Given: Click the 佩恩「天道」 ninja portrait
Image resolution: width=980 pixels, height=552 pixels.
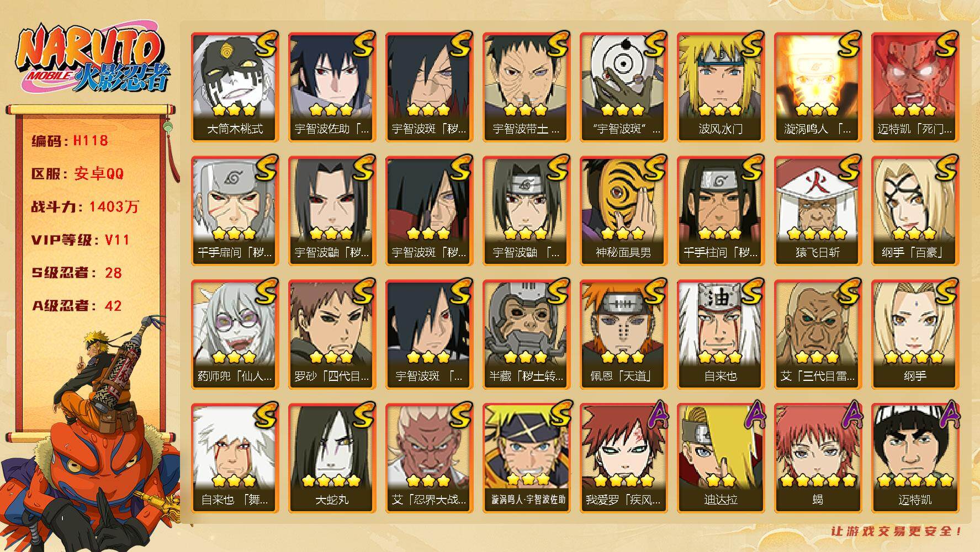Looking at the screenshot, I should [623, 334].
